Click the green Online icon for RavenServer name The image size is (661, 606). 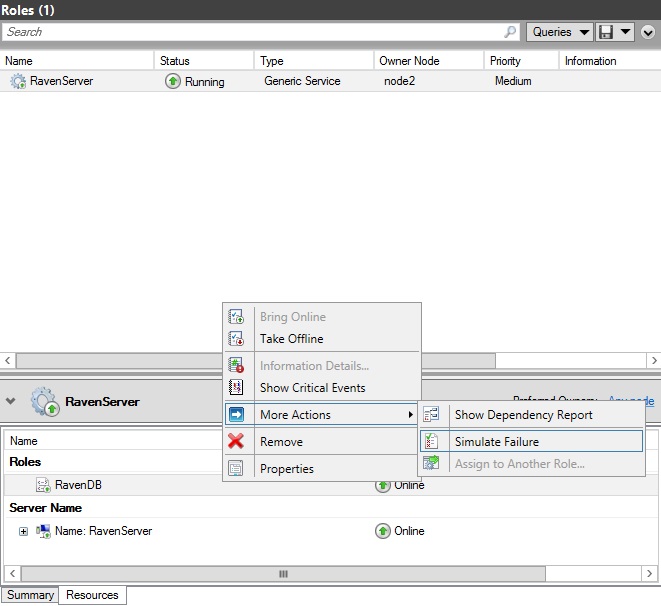click(383, 531)
